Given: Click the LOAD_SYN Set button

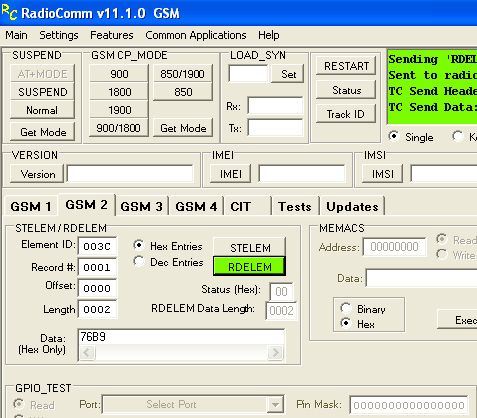Looking at the screenshot, I should point(288,74).
